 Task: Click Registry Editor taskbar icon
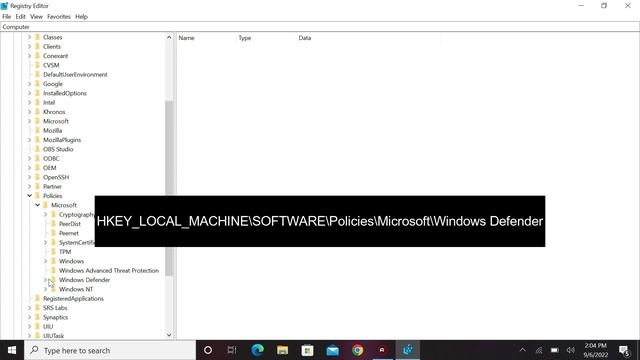pos(407,350)
